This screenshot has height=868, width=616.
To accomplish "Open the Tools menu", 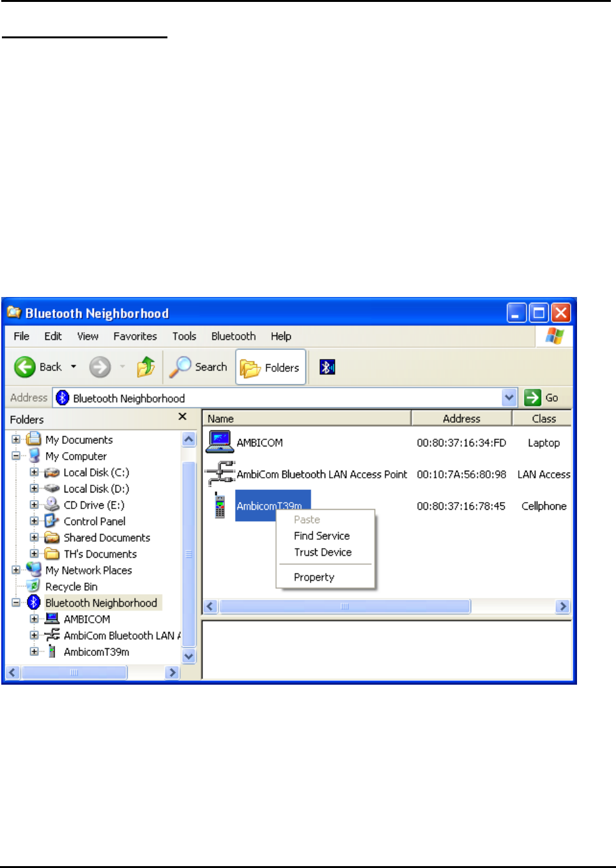I will [x=184, y=336].
